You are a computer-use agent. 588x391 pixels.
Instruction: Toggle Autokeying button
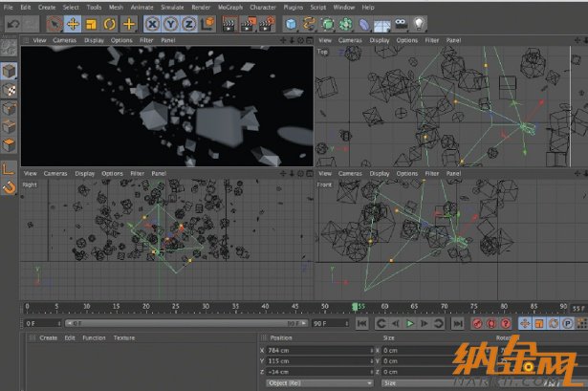pos(491,323)
